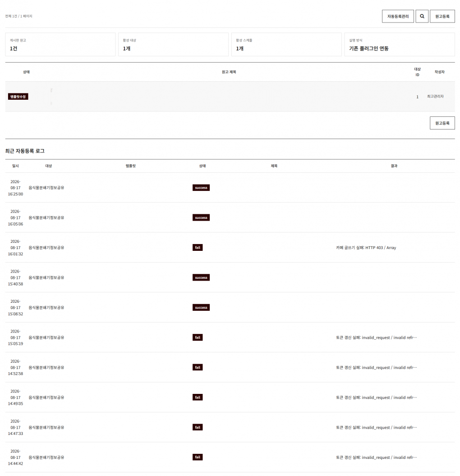The height and width of the screenshot is (476, 460).
Task: Click the 최근 자동등록 로그 heading
Action: click(25, 151)
